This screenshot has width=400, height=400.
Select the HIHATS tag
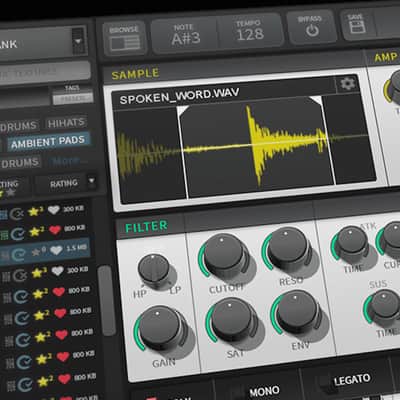click(x=66, y=123)
